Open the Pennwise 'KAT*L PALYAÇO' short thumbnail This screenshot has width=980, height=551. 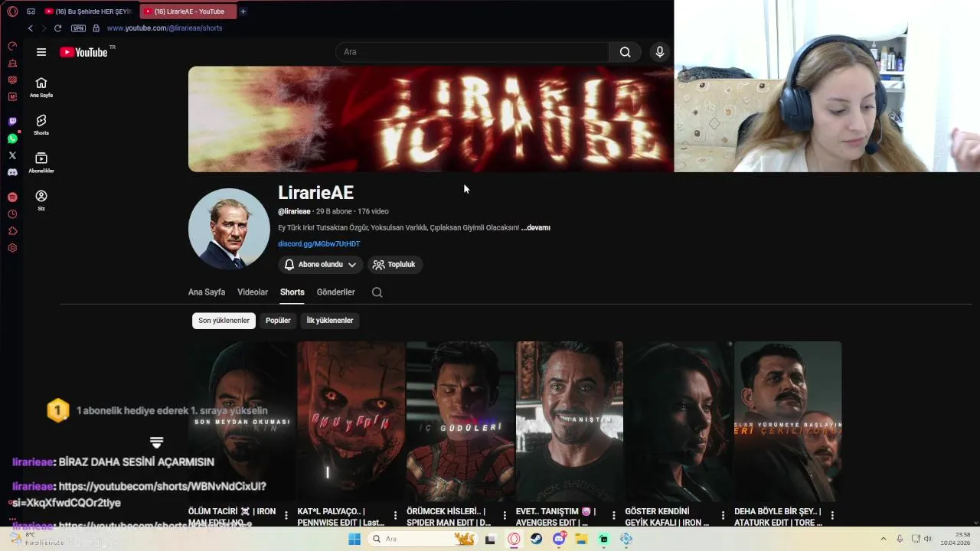(x=351, y=421)
